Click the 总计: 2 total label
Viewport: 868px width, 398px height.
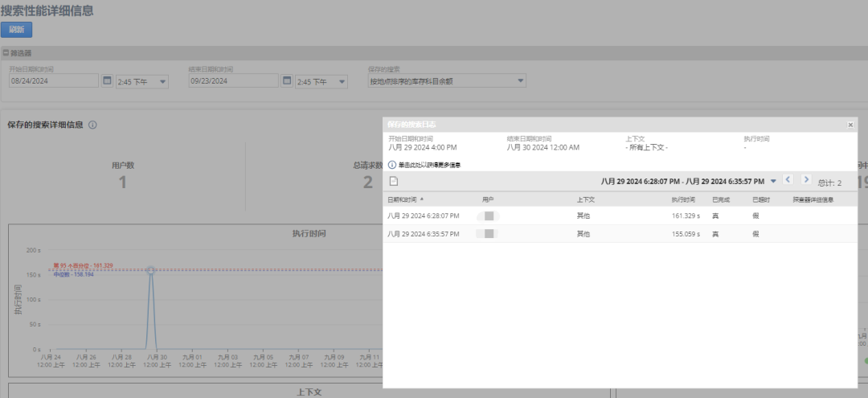(x=829, y=183)
